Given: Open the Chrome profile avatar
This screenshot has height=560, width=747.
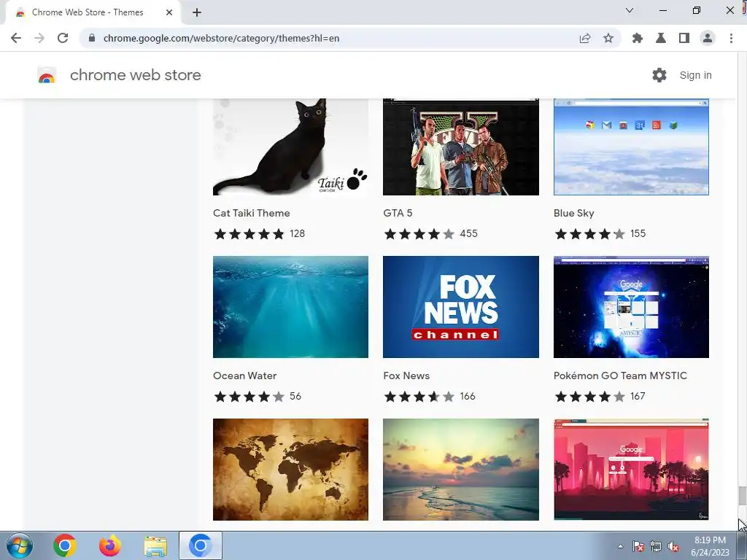Looking at the screenshot, I should click(708, 38).
